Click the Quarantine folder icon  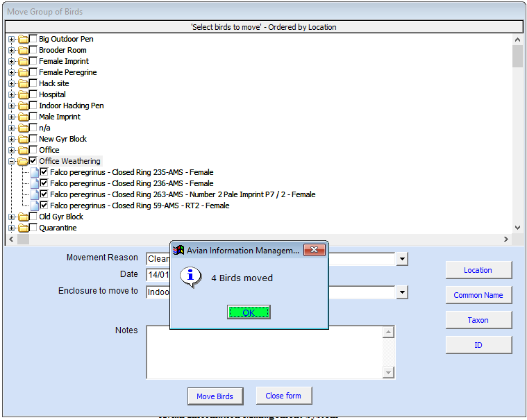coord(24,228)
